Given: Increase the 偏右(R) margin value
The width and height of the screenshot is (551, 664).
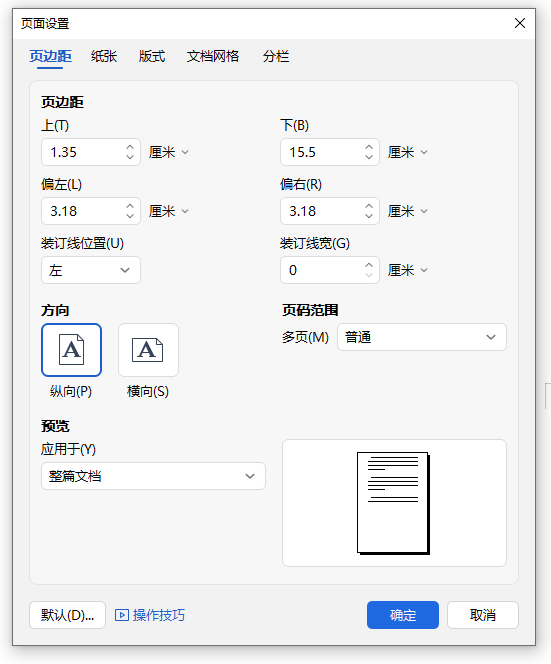Looking at the screenshot, I should pos(369,206).
